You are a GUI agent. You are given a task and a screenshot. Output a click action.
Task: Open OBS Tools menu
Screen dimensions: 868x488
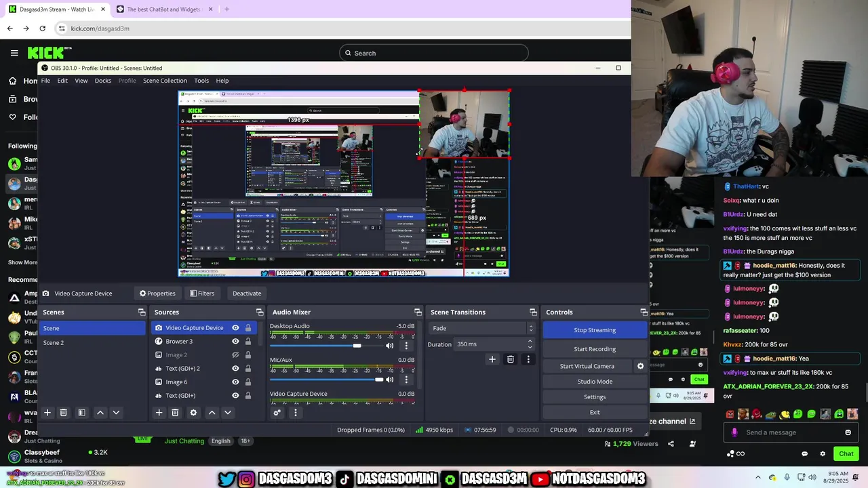pos(201,81)
